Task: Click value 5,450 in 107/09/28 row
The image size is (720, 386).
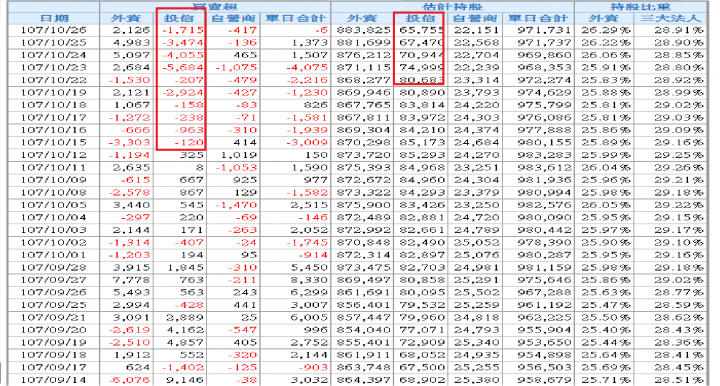Action: pos(309,267)
